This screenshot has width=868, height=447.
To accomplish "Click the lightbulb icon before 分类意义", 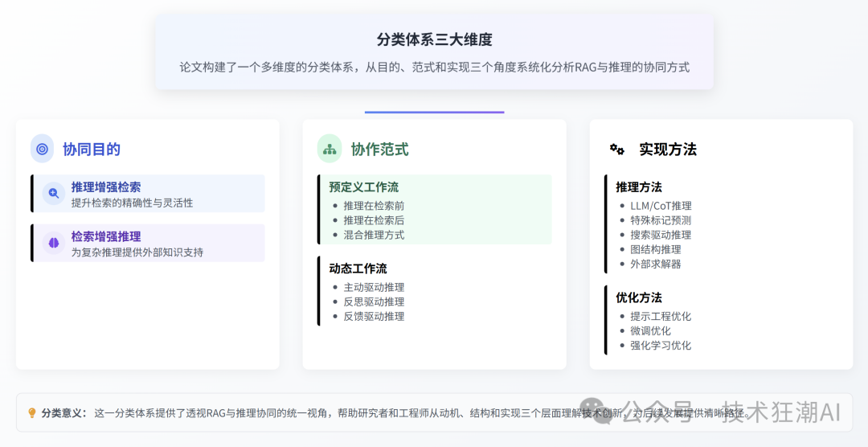I will point(32,413).
